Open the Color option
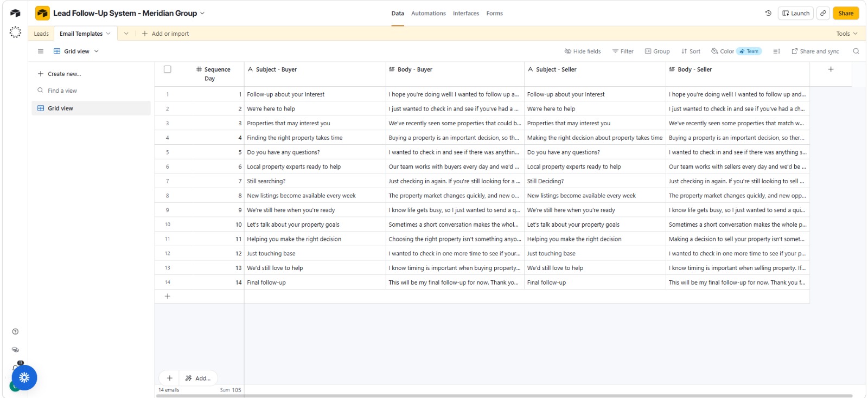The width and height of the screenshot is (868, 398). point(723,51)
